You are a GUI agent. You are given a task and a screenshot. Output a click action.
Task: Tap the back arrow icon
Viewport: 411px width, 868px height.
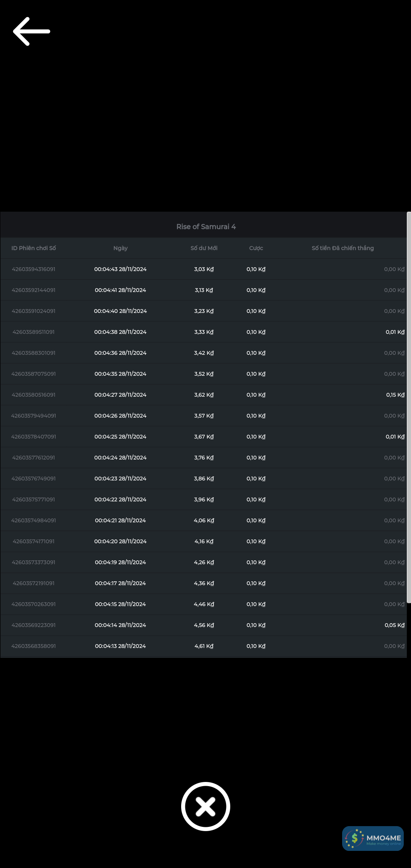(x=32, y=32)
